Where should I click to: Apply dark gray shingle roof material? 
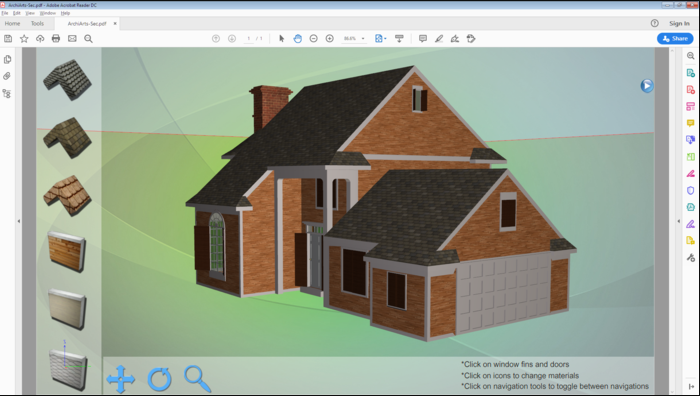pos(67,80)
